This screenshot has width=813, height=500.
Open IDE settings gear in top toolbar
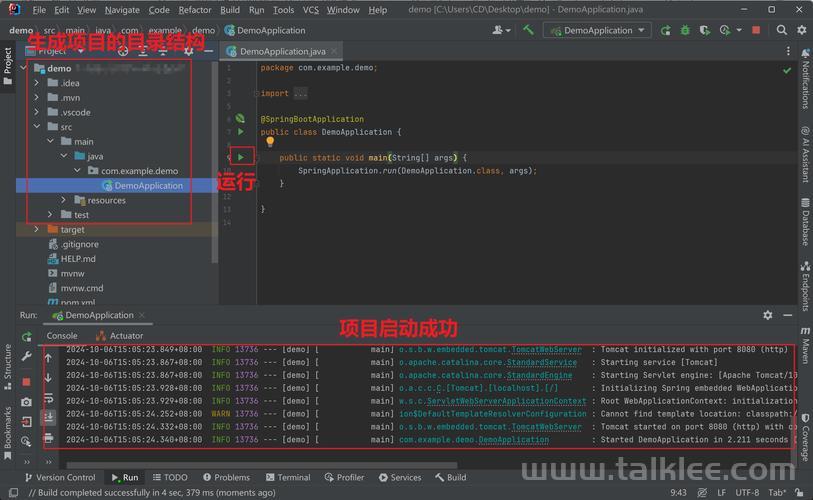[802, 30]
